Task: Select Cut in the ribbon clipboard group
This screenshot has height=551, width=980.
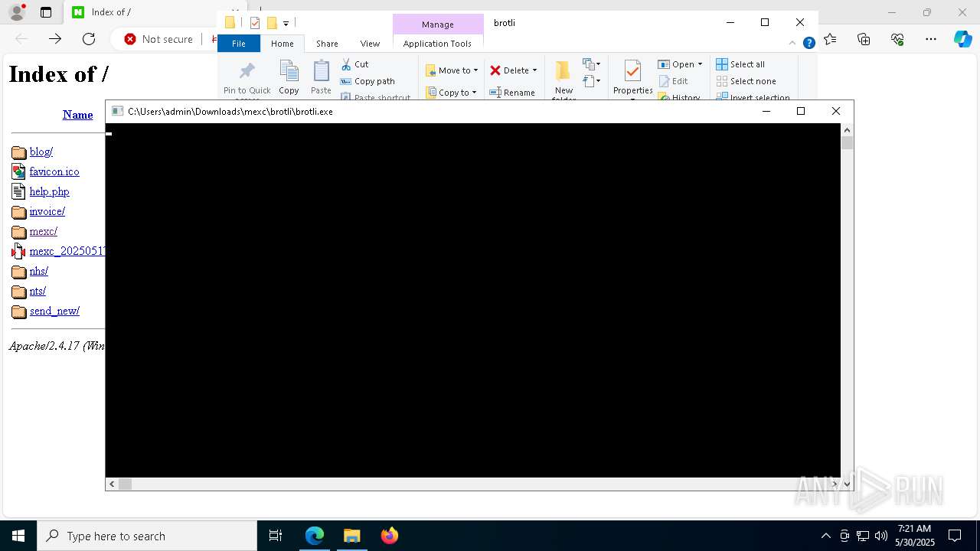Action: pos(354,64)
